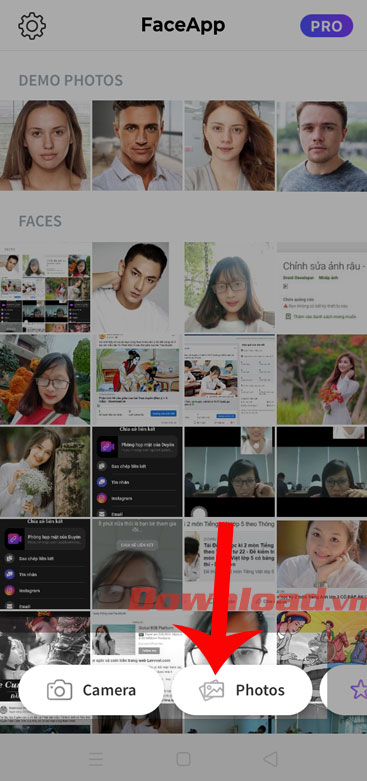Image resolution: width=367 pixels, height=781 pixels.
Task: Tap the Android back triangle button
Action: click(x=270, y=759)
